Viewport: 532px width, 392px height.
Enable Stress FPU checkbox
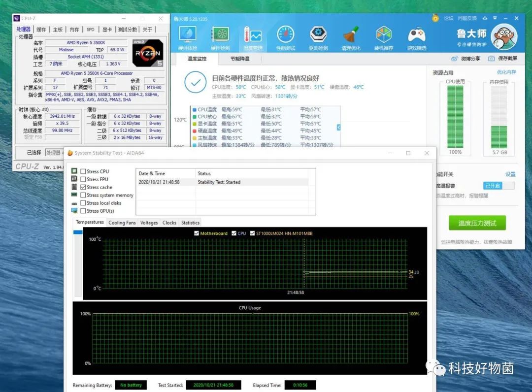click(x=83, y=179)
